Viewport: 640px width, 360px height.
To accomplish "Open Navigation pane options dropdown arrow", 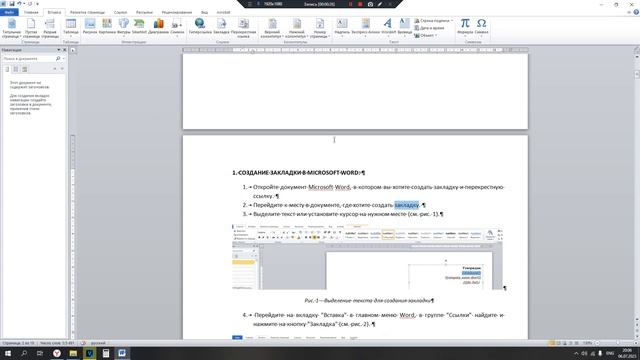I will pos(58,50).
